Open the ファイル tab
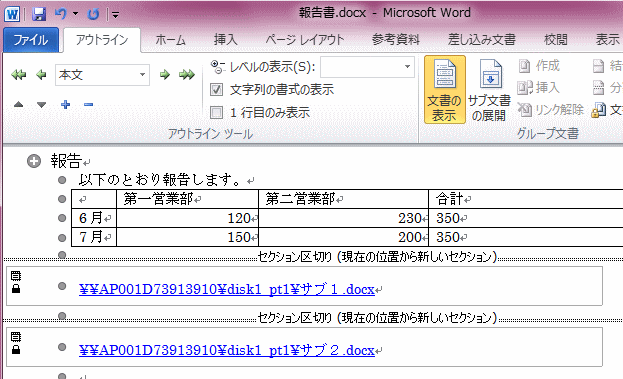 pos(31,40)
